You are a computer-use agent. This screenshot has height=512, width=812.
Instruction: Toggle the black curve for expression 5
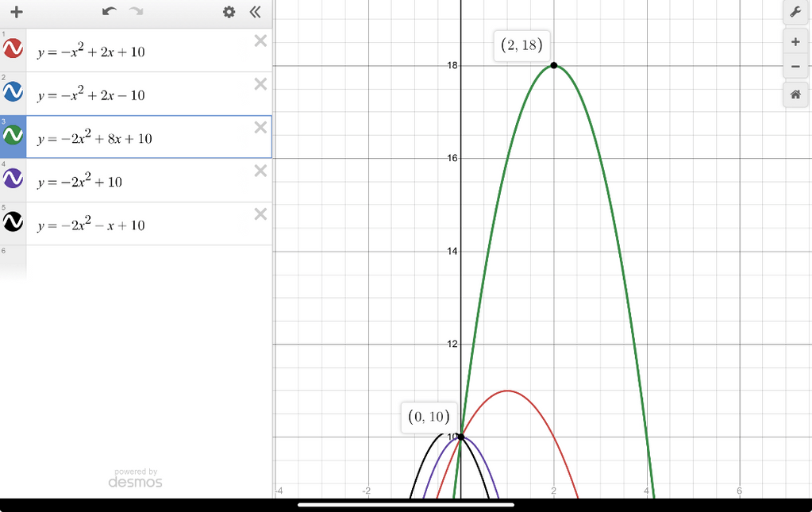pos(13,222)
